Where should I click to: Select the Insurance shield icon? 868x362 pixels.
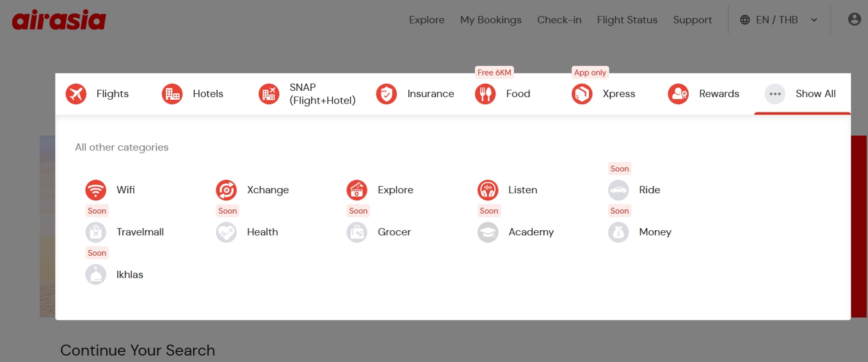point(387,94)
